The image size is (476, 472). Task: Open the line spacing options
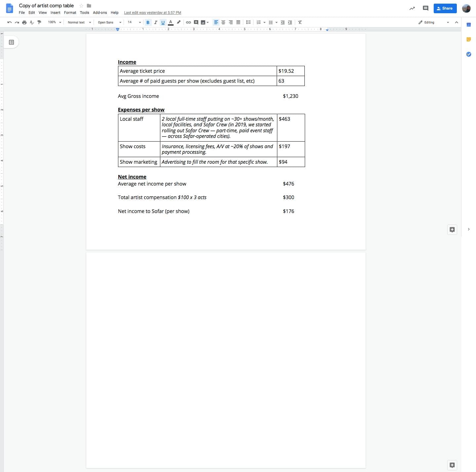tap(248, 22)
